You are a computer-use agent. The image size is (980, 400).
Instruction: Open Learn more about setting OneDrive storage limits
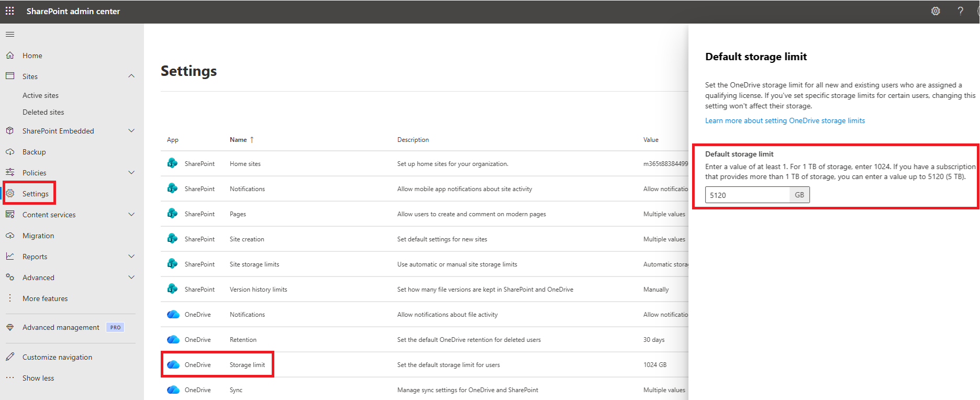pos(785,120)
